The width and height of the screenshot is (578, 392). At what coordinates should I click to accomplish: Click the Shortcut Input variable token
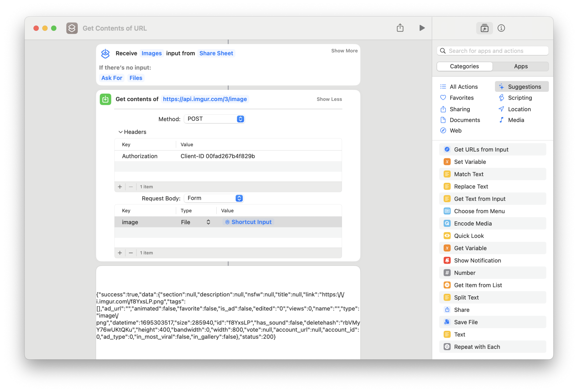pos(249,222)
